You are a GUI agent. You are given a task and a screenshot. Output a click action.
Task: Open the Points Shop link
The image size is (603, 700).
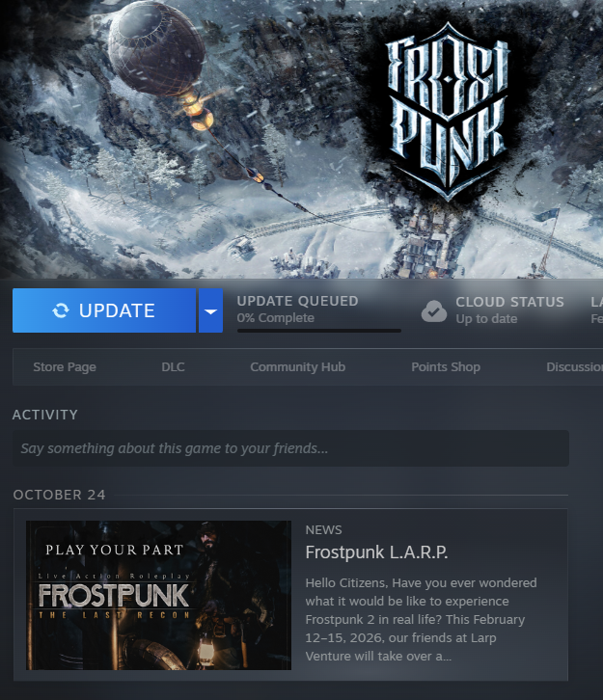pos(446,367)
